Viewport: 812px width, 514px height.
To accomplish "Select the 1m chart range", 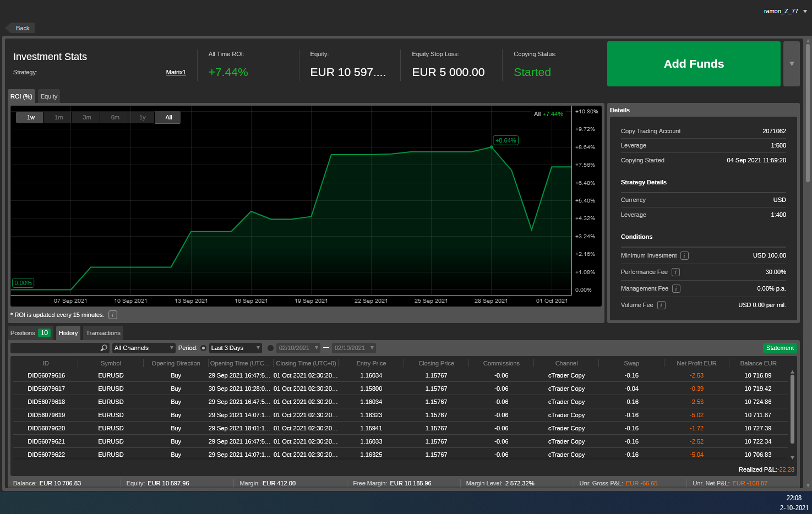I will pos(59,117).
